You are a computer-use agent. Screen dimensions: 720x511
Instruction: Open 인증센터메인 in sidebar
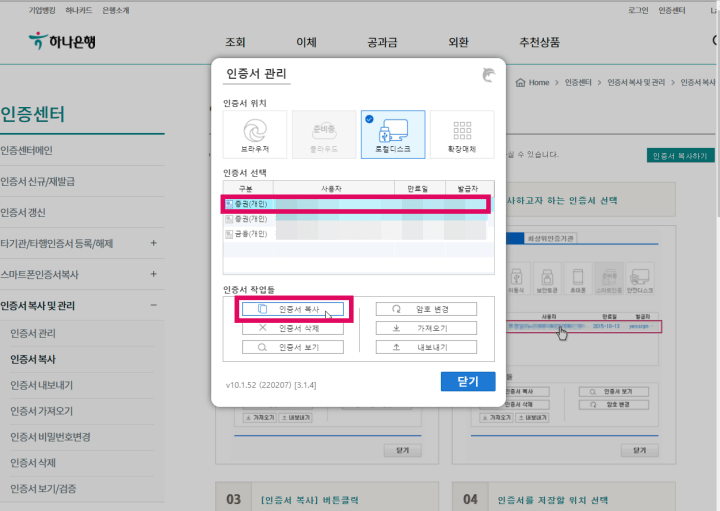tap(27, 151)
